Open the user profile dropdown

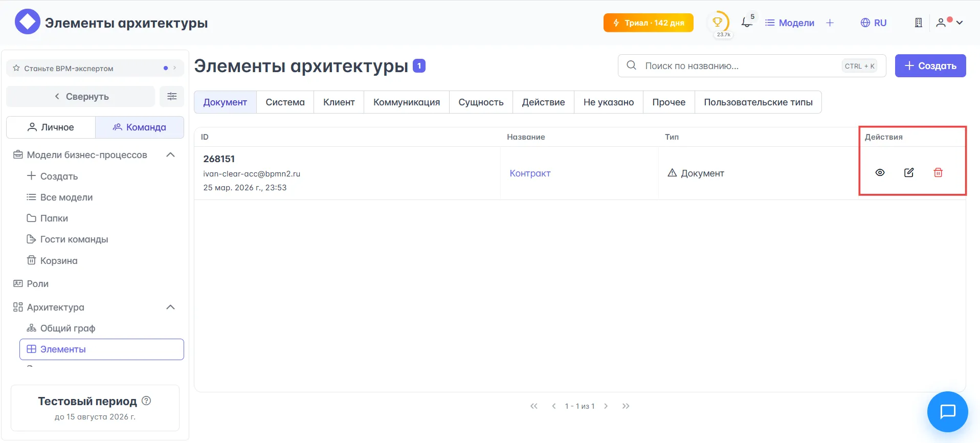[949, 23]
